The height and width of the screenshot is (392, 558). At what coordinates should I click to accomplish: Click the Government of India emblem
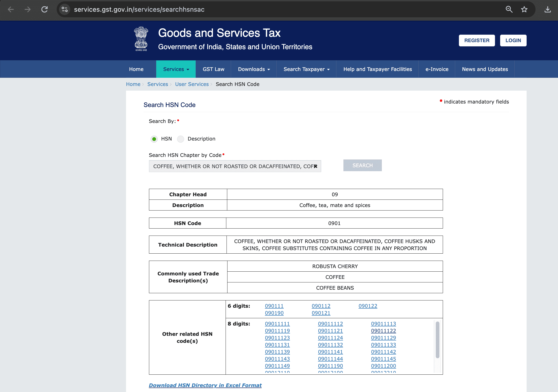point(141,39)
